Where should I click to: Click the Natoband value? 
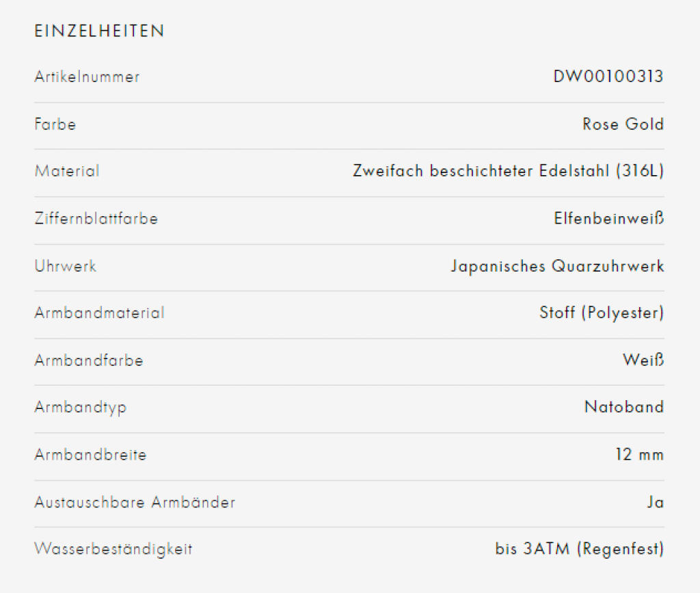point(623,408)
